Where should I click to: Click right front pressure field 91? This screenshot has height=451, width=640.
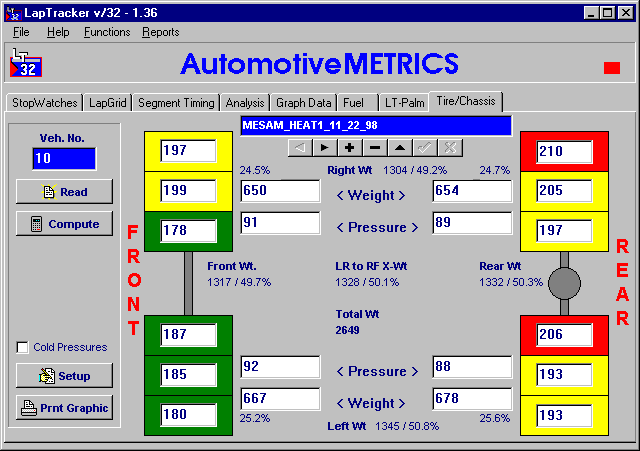click(x=280, y=223)
